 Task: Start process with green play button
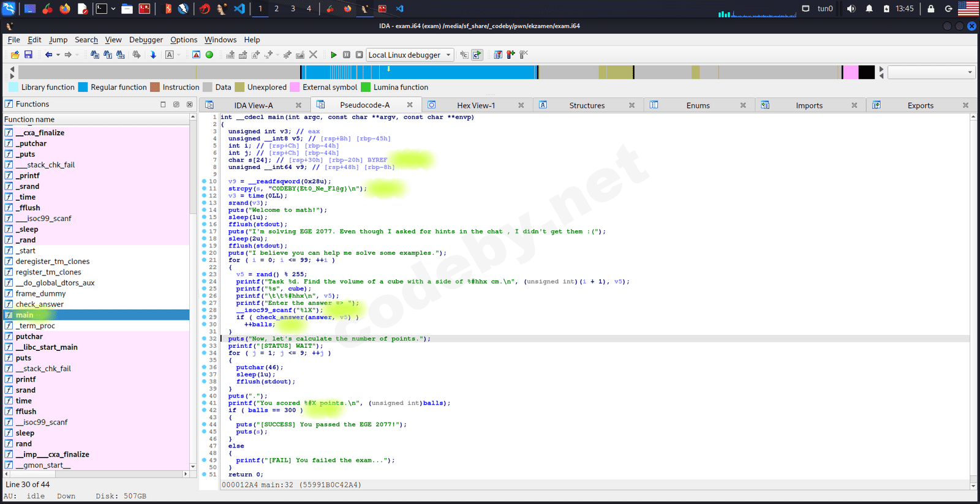pos(333,55)
